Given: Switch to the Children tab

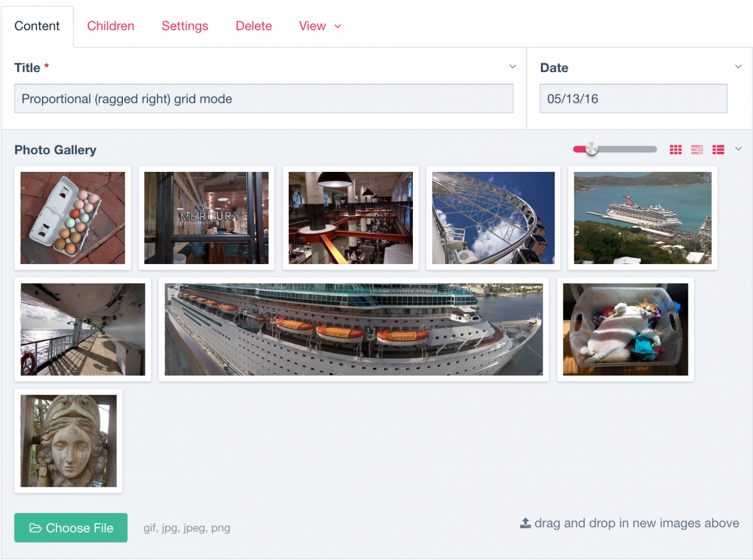Looking at the screenshot, I should 110,26.
